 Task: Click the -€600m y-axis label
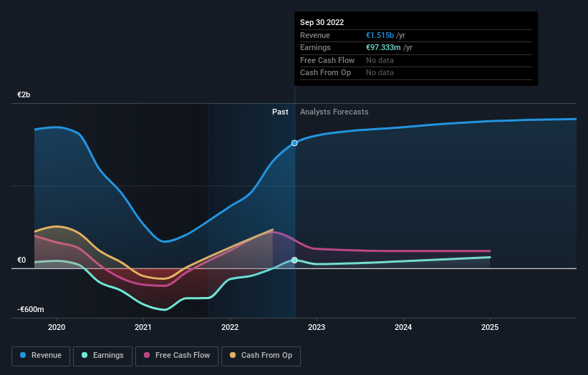[x=30, y=309]
